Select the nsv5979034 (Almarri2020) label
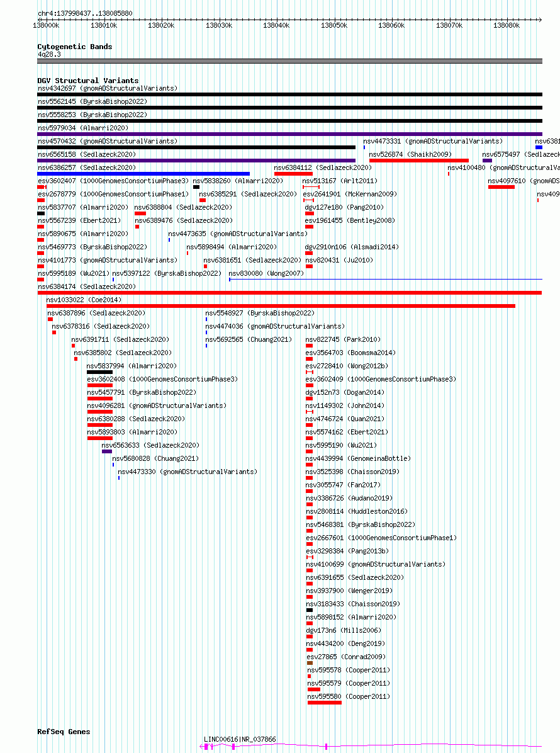Screen dimensions: 560x753 (83, 128)
